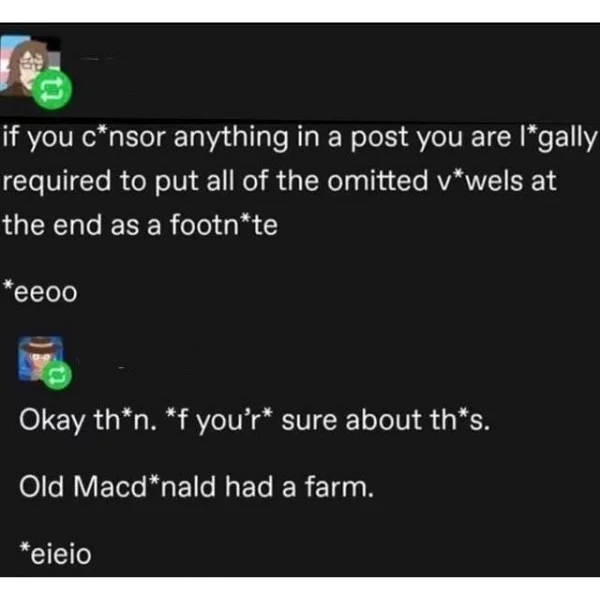This screenshot has height=600, width=600.
Task: Open the hat-wearing character avatar
Action: coord(41,359)
